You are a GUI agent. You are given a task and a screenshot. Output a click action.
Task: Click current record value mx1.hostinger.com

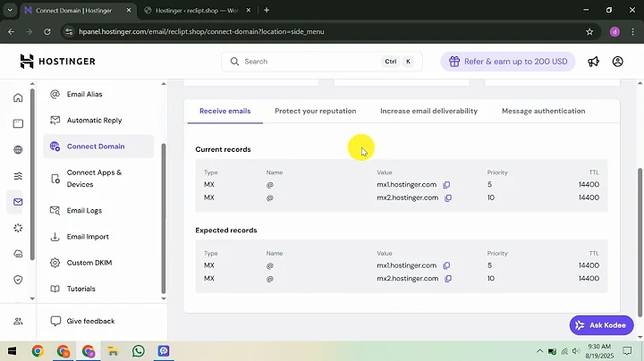407,185
